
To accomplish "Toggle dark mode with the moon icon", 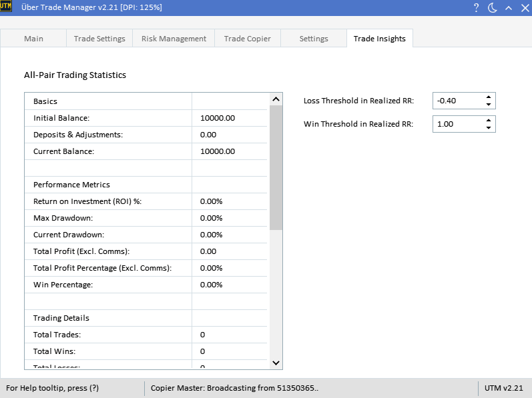I will point(493,7).
